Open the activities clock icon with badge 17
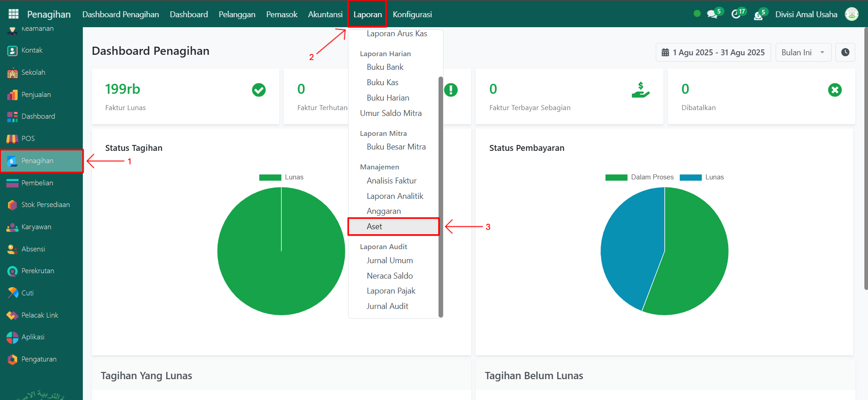 [736, 14]
